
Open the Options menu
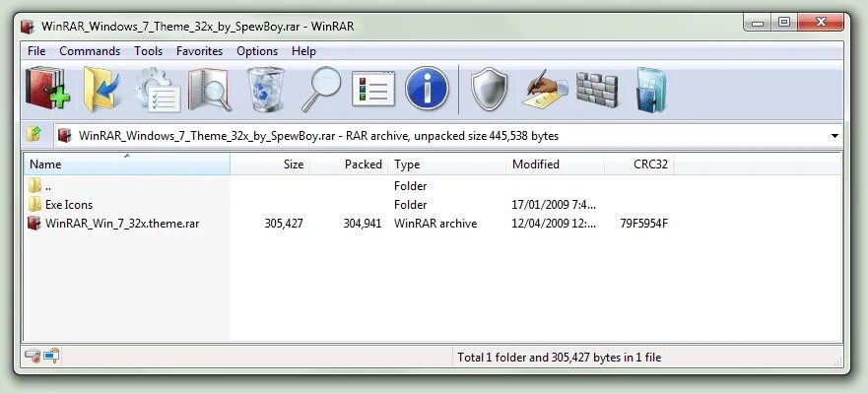click(x=257, y=51)
